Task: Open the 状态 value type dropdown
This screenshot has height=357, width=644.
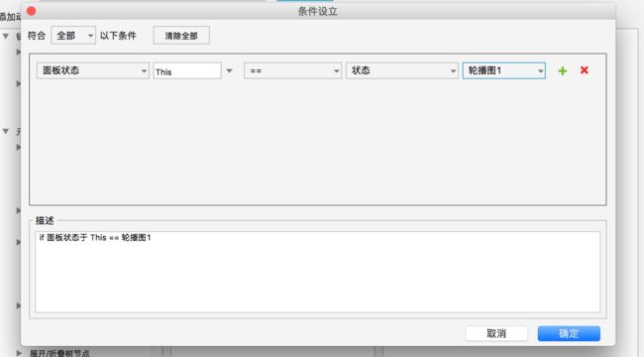Action: pyautogui.click(x=401, y=70)
